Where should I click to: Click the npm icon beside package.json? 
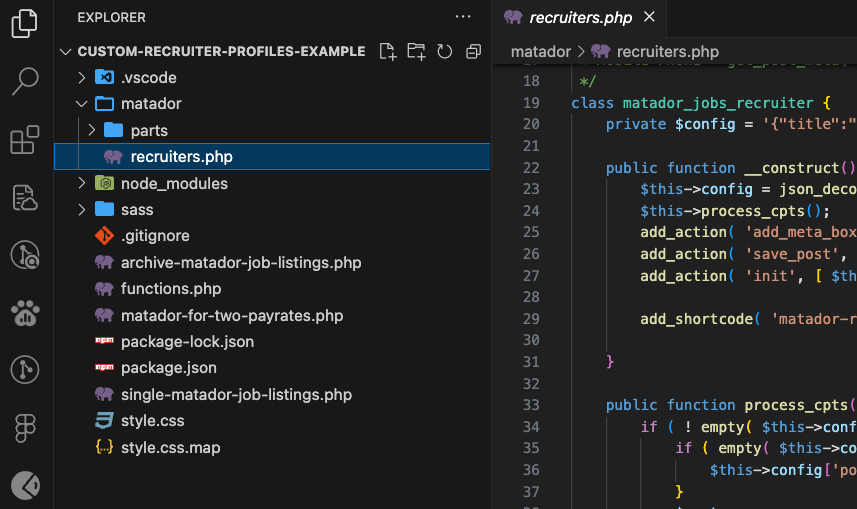tap(104, 367)
